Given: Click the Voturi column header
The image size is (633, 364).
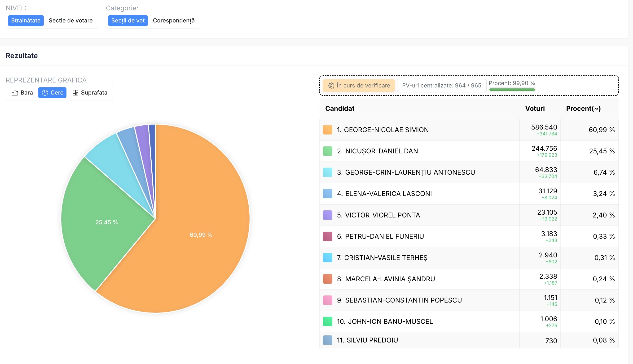Looking at the screenshot, I should pyautogui.click(x=535, y=108).
